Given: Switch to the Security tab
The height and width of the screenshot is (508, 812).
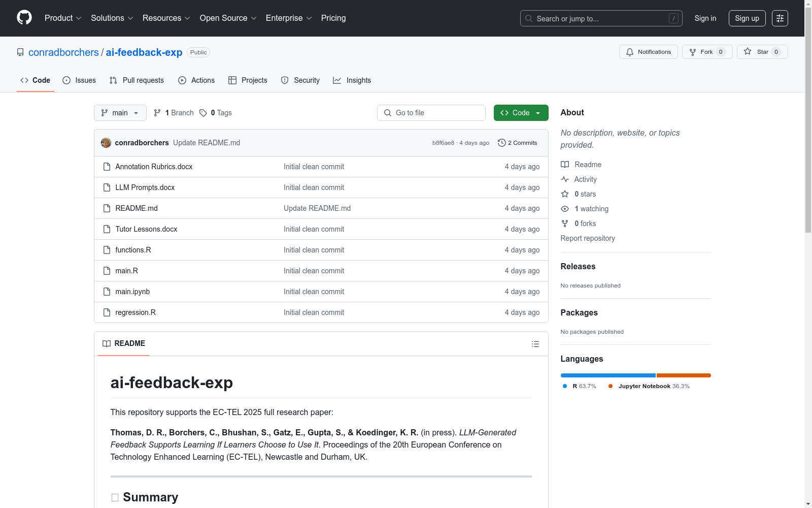Looking at the screenshot, I should click(x=300, y=80).
